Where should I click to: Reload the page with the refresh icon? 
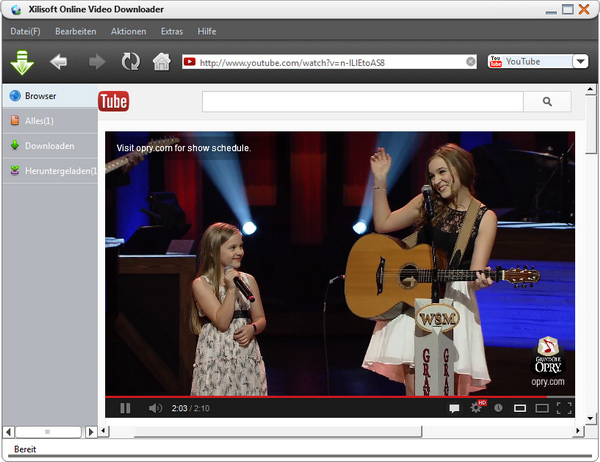pos(130,61)
